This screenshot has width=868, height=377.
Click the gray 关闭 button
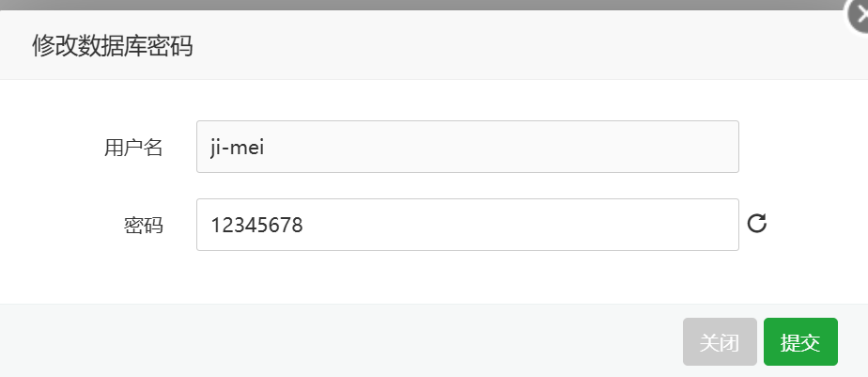[x=720, y=342]
